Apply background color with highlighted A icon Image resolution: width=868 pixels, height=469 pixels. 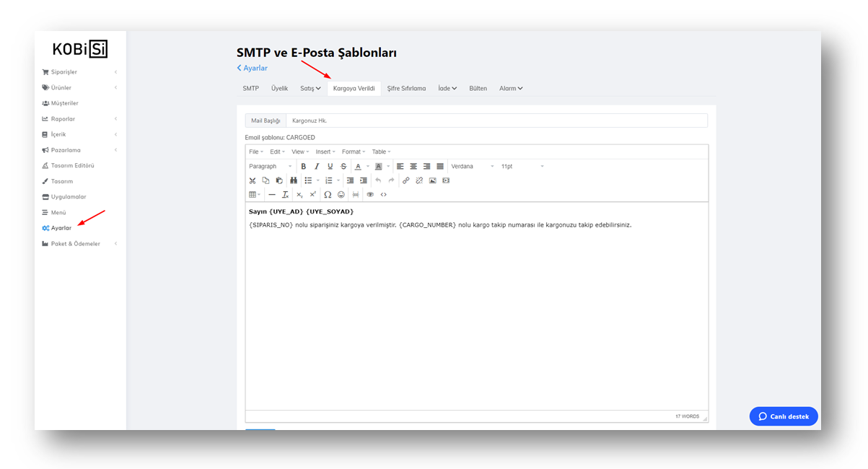coord(378,166)
